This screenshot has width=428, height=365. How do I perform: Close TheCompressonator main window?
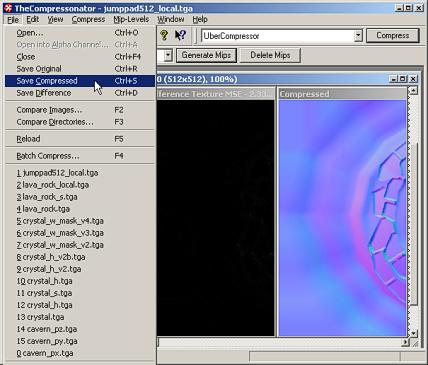419,8
